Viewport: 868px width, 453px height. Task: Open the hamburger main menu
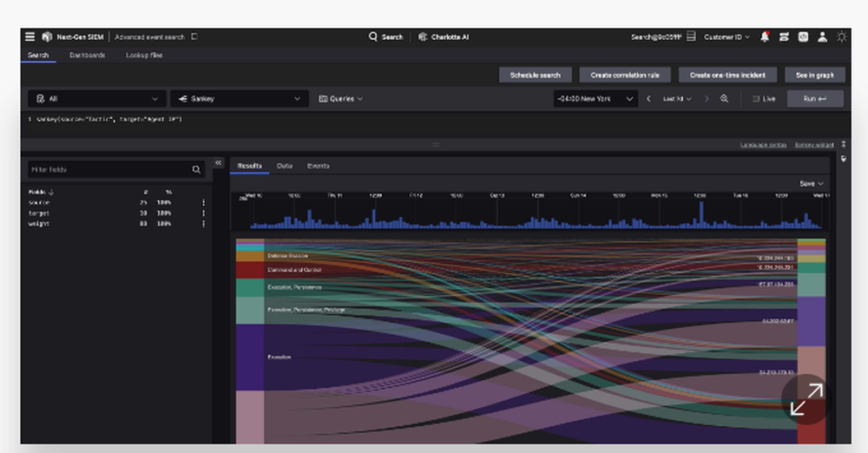point(30,36)
